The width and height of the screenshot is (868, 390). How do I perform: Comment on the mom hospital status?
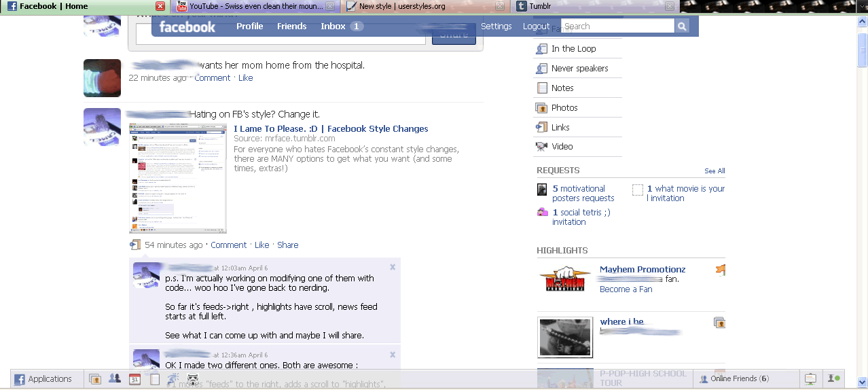coord(212,78)
